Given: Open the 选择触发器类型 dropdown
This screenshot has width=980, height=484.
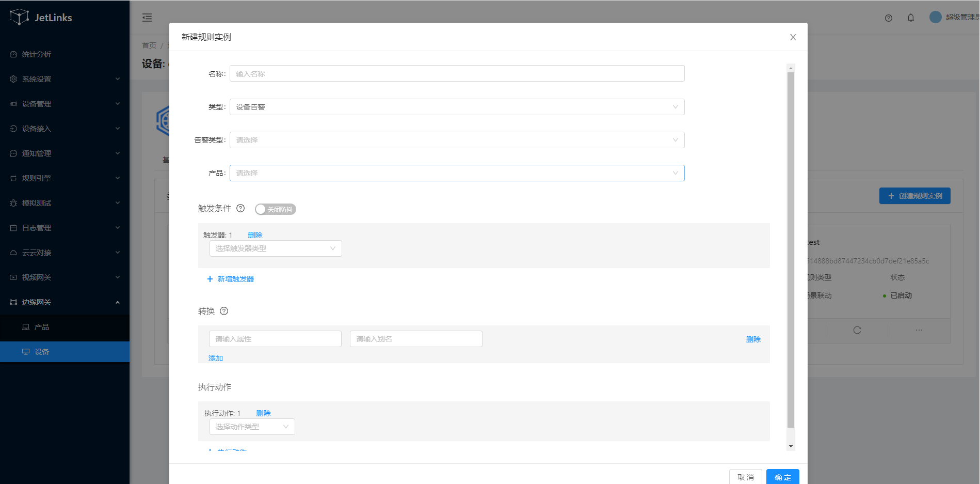Looking at the screenshot, I should [276, 248].
